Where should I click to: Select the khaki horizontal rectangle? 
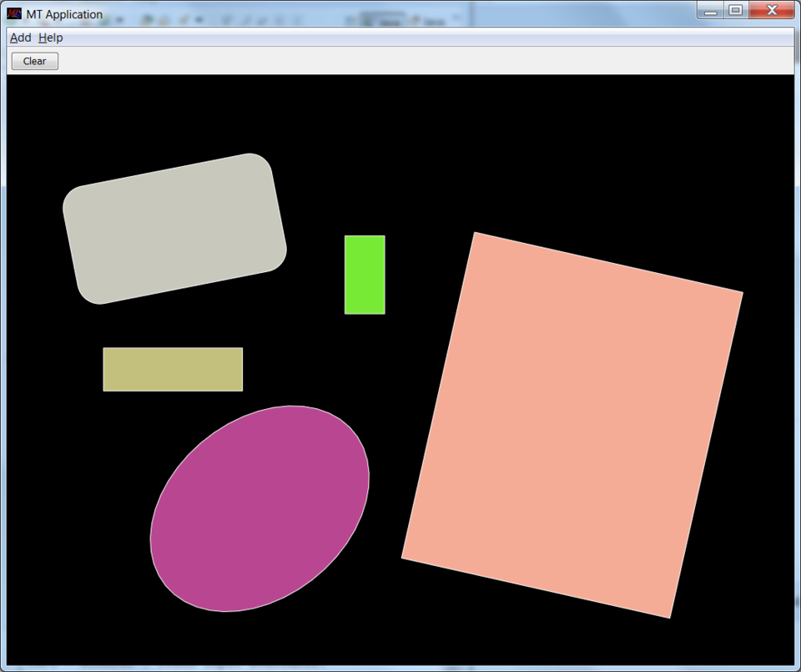tap(173, 369)
